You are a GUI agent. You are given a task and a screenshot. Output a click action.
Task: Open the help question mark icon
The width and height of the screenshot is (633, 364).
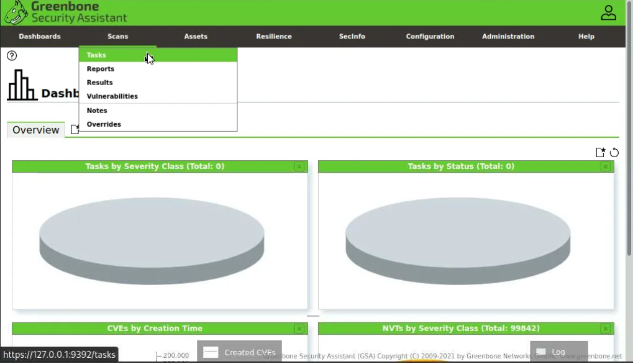(12, 56)
